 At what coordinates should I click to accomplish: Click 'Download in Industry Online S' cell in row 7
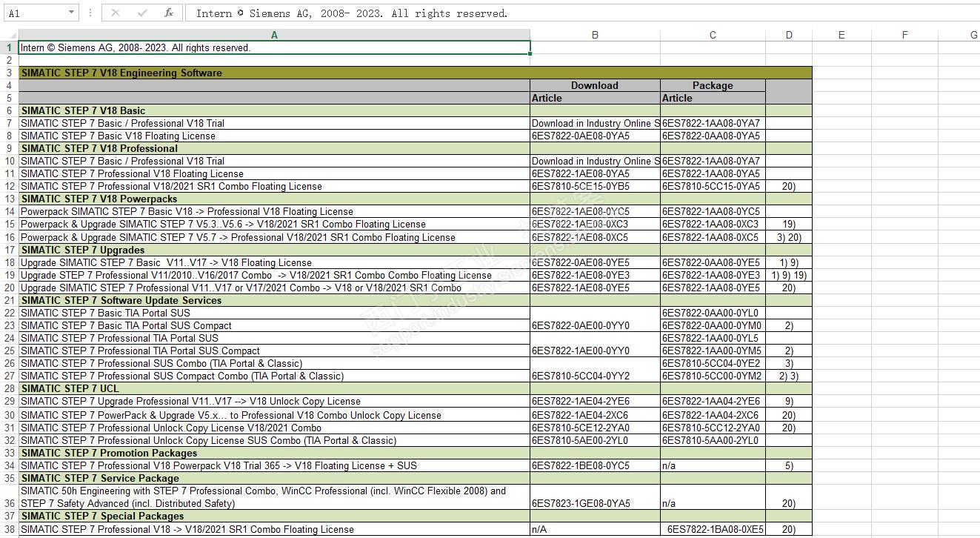pyautogui.click(x=595, y=123)
